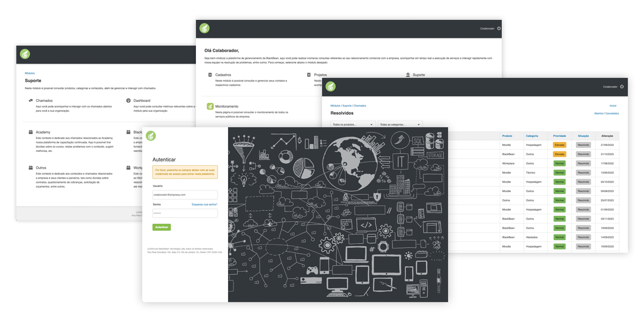This screenshot has width=644, height=322.
Task: Click the Módulos breadcrumb in Suporte window
Action: [x=30, y=73]
